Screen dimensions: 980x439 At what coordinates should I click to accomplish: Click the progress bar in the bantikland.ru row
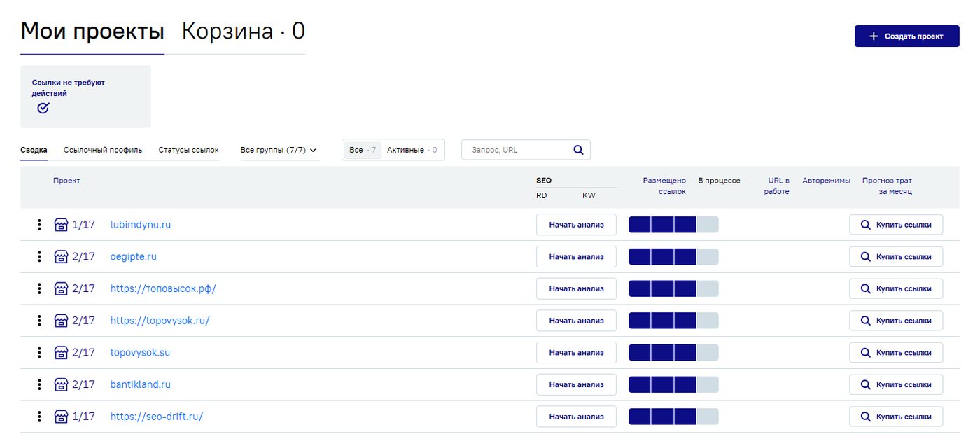673,384
